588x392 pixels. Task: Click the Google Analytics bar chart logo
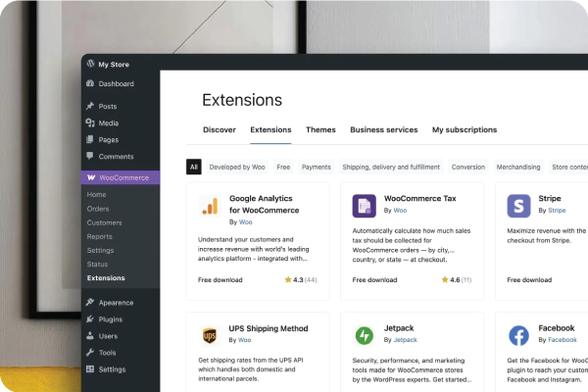coord(210,206)
